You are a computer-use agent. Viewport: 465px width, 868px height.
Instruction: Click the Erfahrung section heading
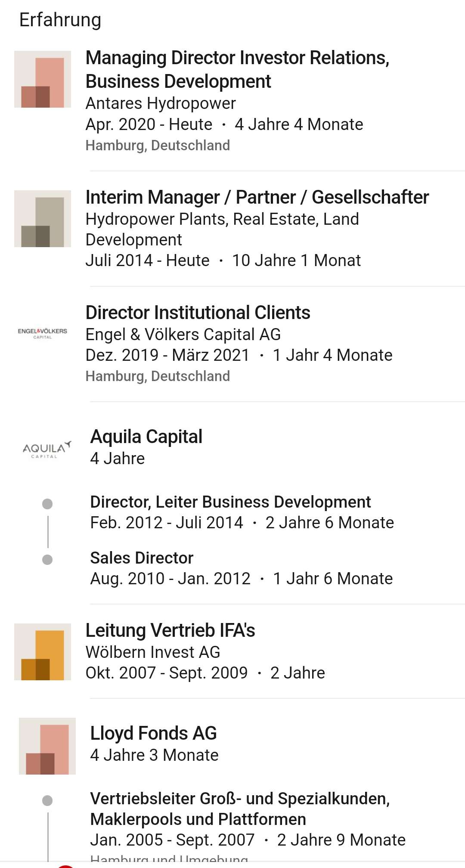(x=60, y=20)
